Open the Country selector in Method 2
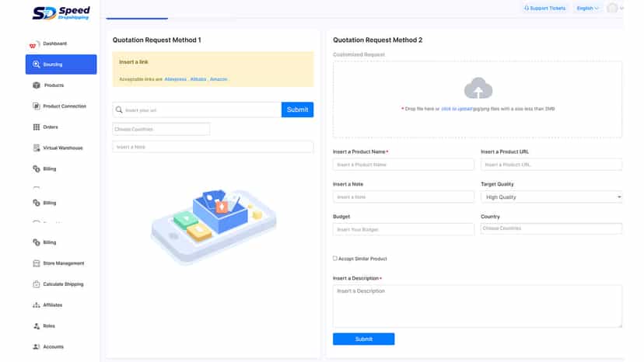The height and width of the screenshot is (362, 644). [551, 228]
